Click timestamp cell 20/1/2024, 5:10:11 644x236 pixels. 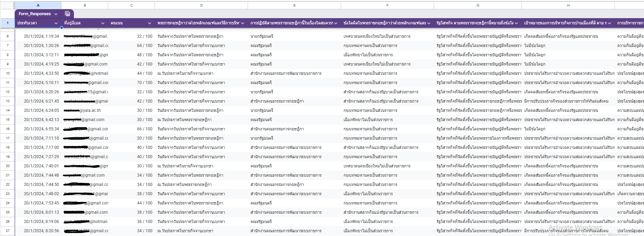click(x=38, y=82)
